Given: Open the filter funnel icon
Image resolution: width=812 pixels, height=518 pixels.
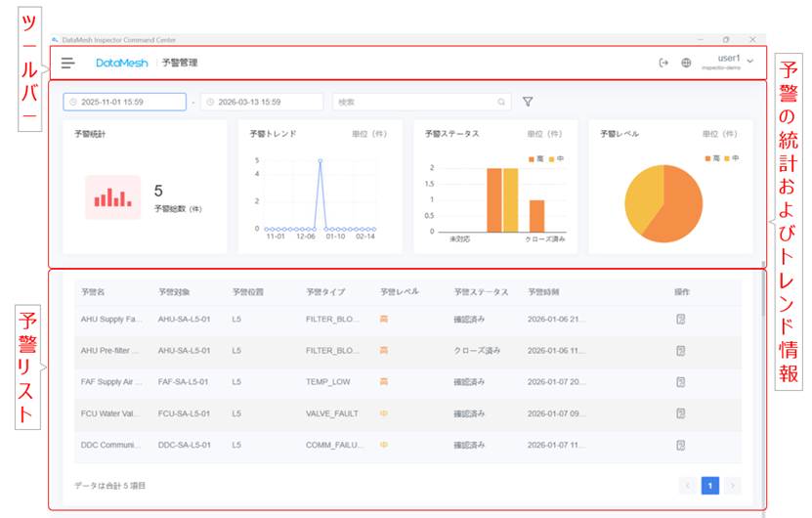Looking at the screenshot, I should (x=528, y=102).
